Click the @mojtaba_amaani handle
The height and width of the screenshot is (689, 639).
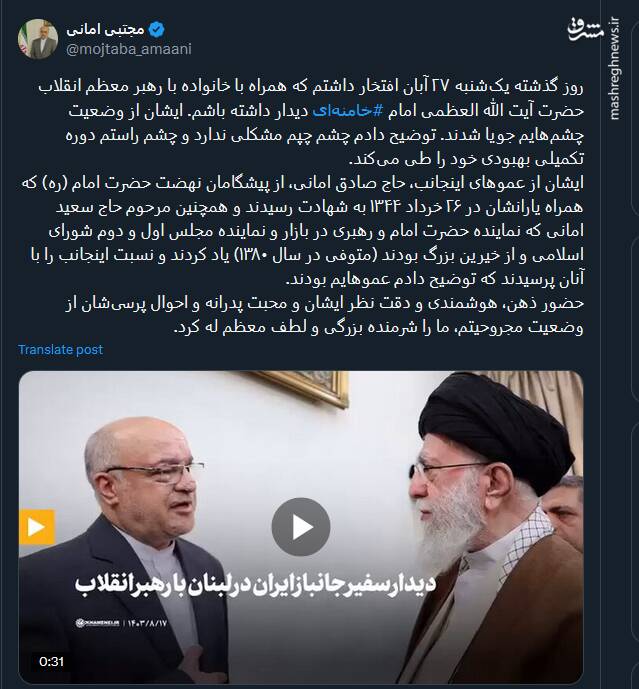129,49
